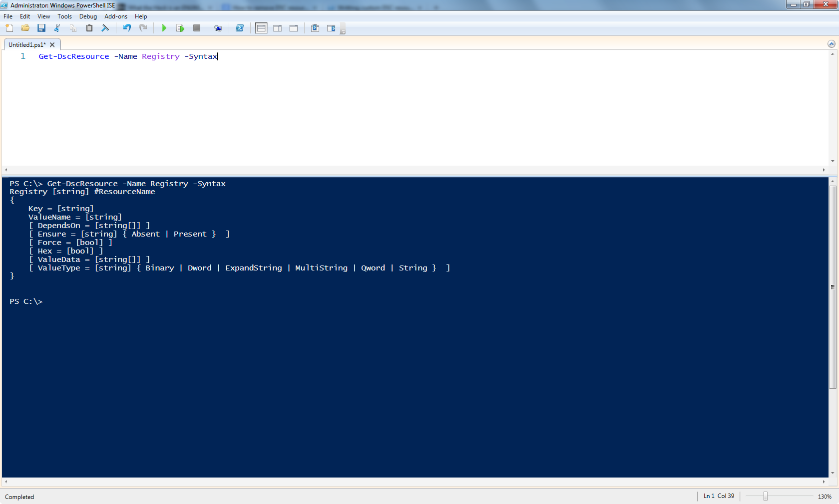Minimize the PowerShell ISE window
Image resolution: width=839 pixels, height=504 pixels.
click(793, 4)
